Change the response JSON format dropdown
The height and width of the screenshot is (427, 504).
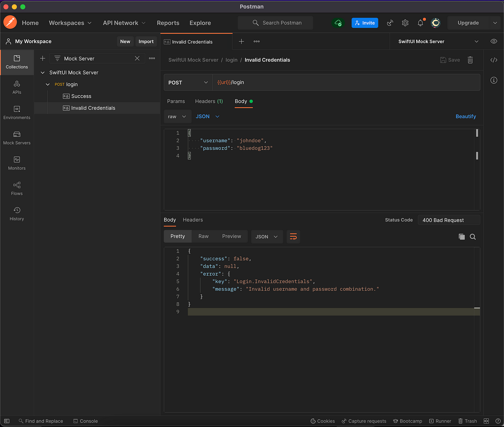(267, 237)
